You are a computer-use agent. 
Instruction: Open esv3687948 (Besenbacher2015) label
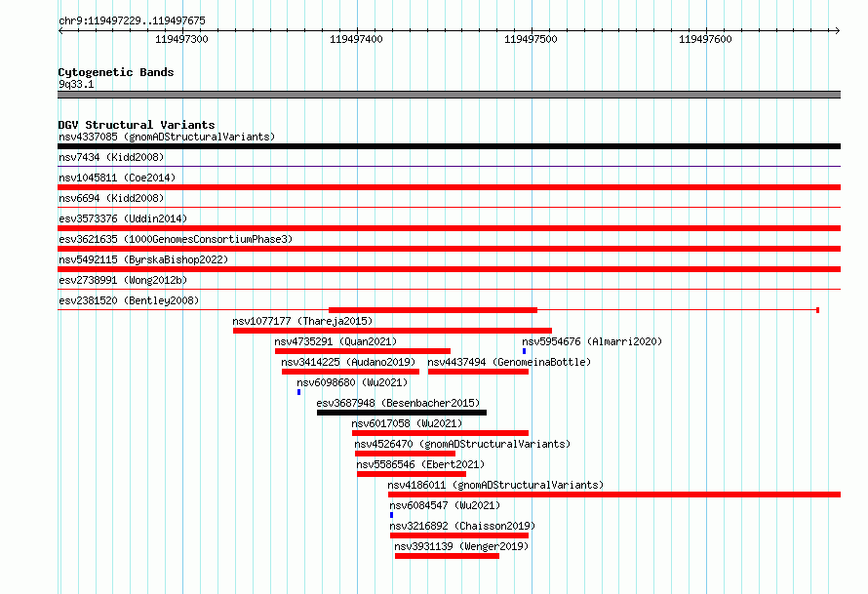click(399, 403)
